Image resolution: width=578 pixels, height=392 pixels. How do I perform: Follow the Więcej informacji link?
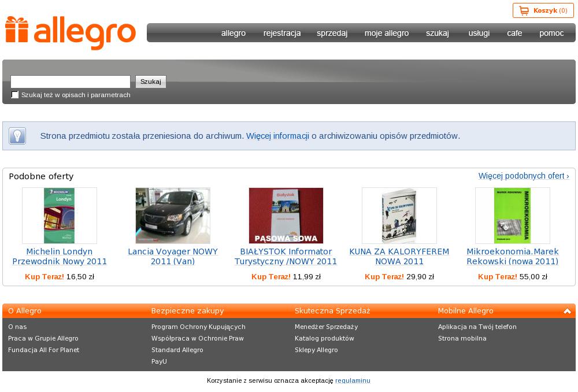pos(277,136)
